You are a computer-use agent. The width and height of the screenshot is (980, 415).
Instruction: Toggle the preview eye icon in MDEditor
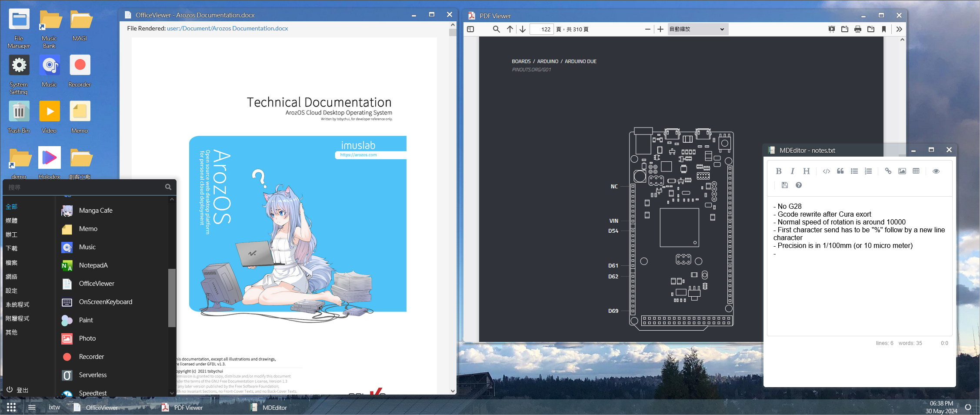tap(936, 171)
